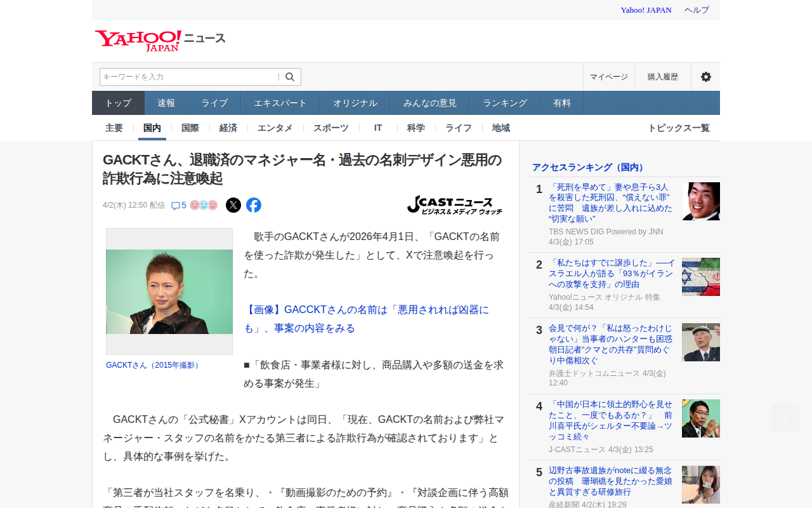The image size is (812, 508).
Task: Choose the スポーツ category
Action: tap(331, 128)
